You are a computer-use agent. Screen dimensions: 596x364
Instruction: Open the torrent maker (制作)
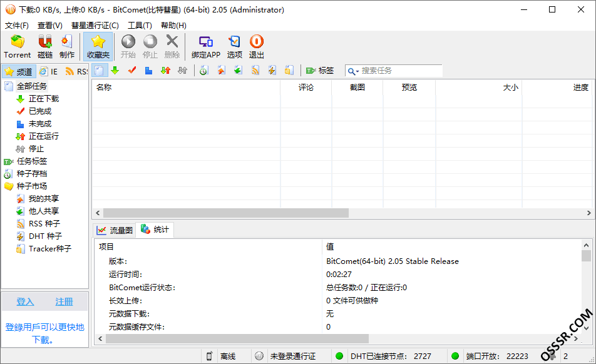point(67,47)
